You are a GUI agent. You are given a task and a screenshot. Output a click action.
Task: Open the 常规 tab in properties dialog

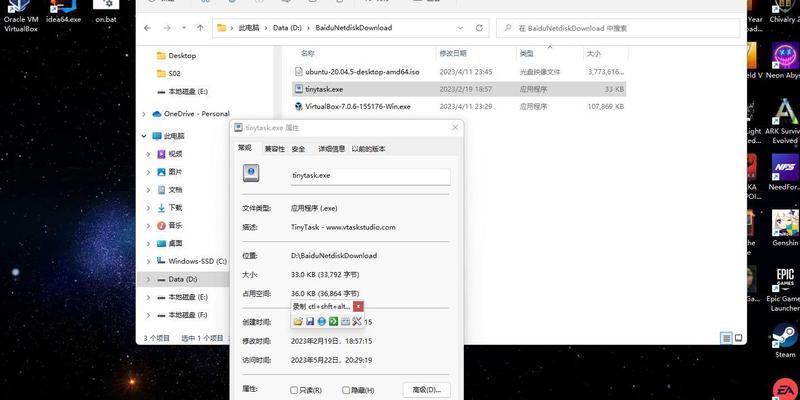pos(245,148)
